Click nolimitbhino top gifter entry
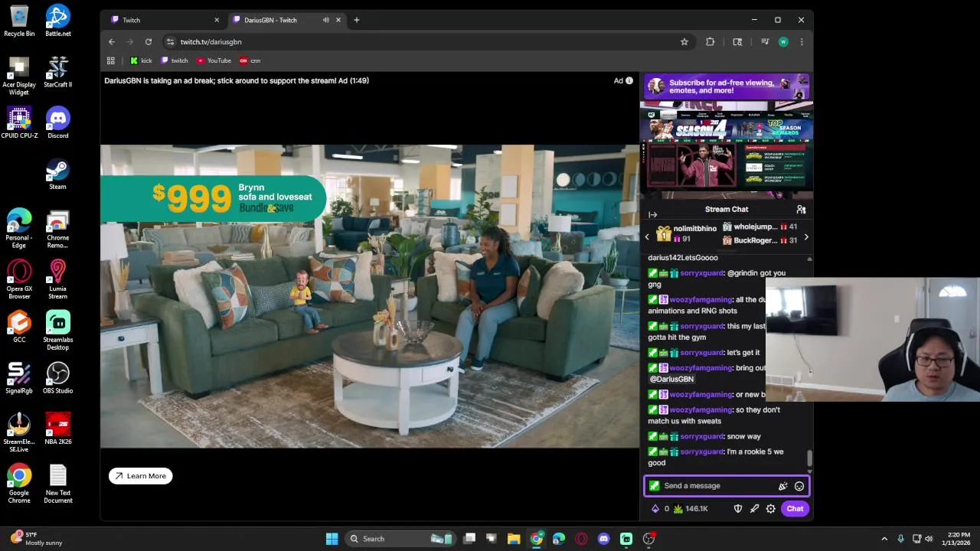Screen dimensions: 980x551 click(686, 233)
